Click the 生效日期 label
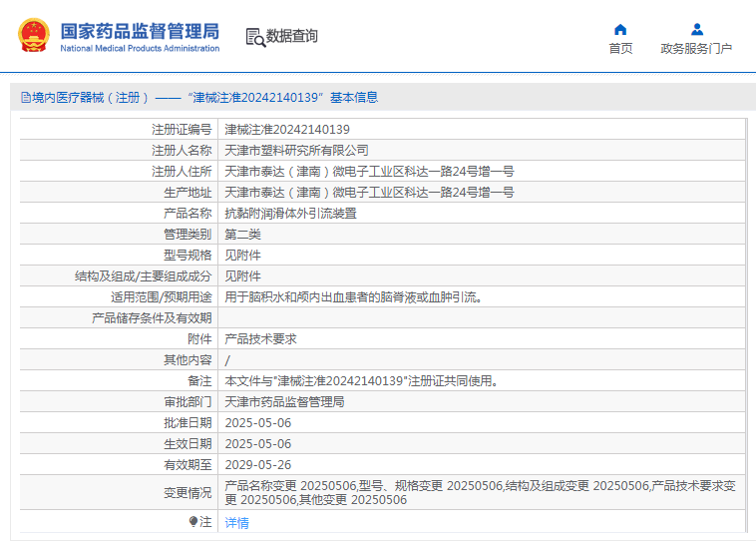756x541 pixels. coord(188,444)
